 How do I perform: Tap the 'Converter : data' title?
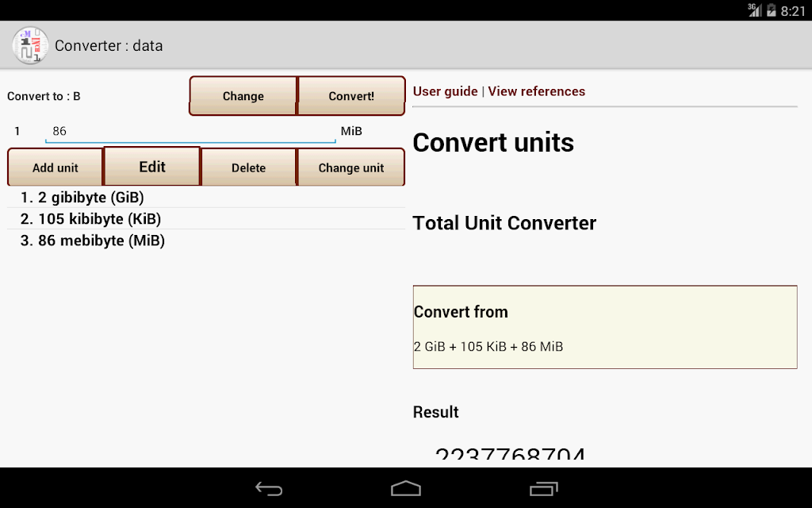(109, 45)
